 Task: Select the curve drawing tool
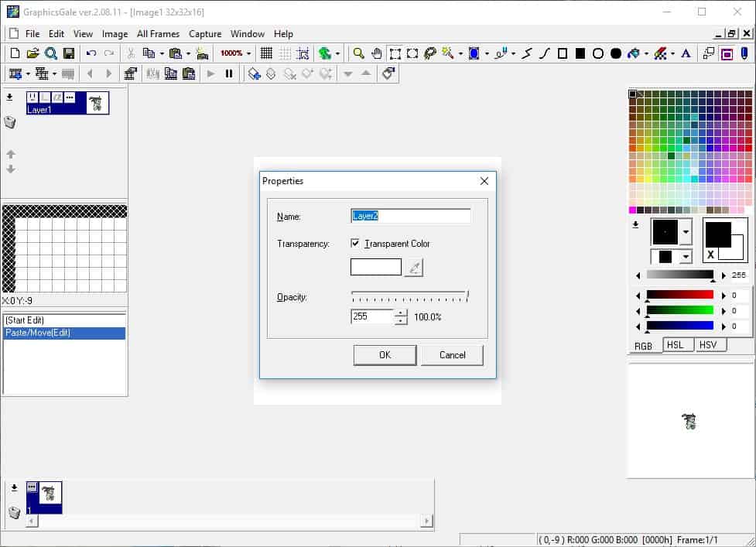coord(545,53)
